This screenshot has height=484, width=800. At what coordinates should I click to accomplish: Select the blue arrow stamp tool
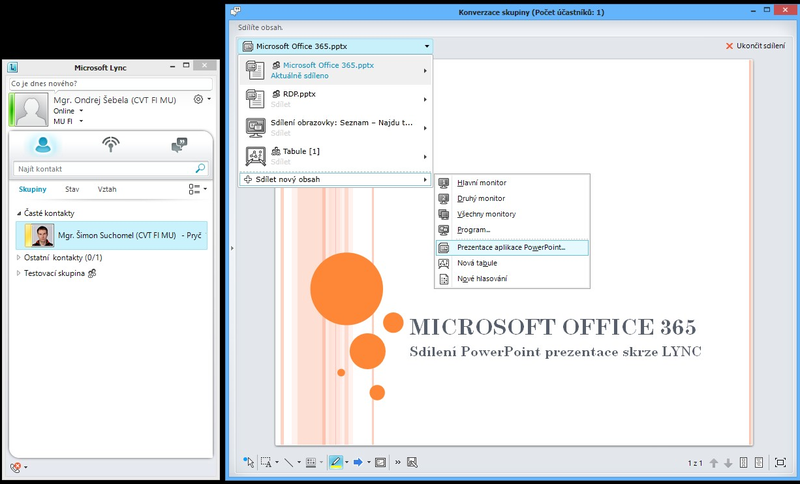(x=358, y=462)
